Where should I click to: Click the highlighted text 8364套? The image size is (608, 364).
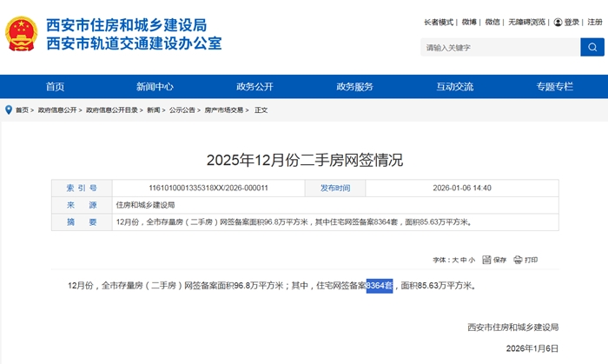[380, 286]
